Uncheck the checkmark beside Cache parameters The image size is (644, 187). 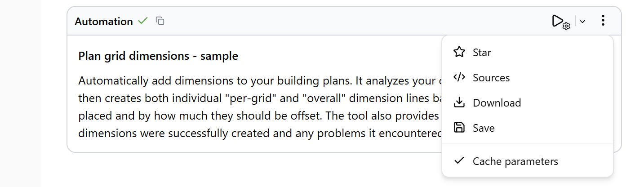pyautogui.click(x=459, y=160)
